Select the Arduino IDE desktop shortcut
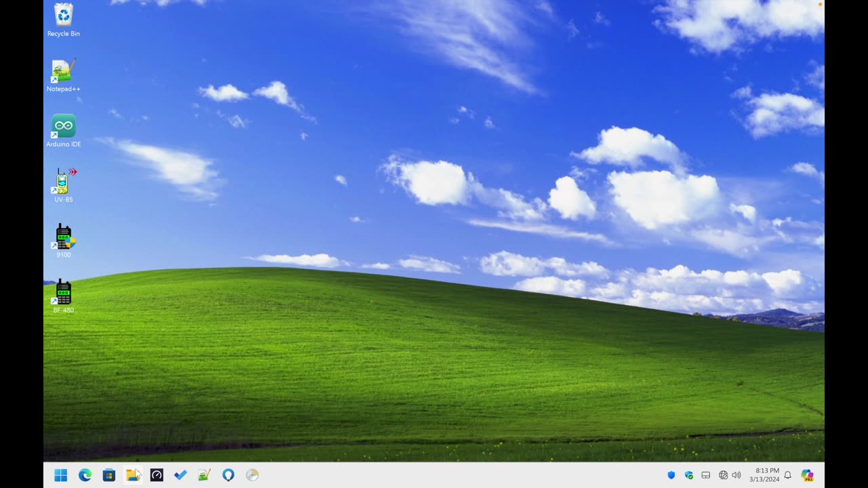This screenshot has height=488, width=868. (x=63, y=131)
